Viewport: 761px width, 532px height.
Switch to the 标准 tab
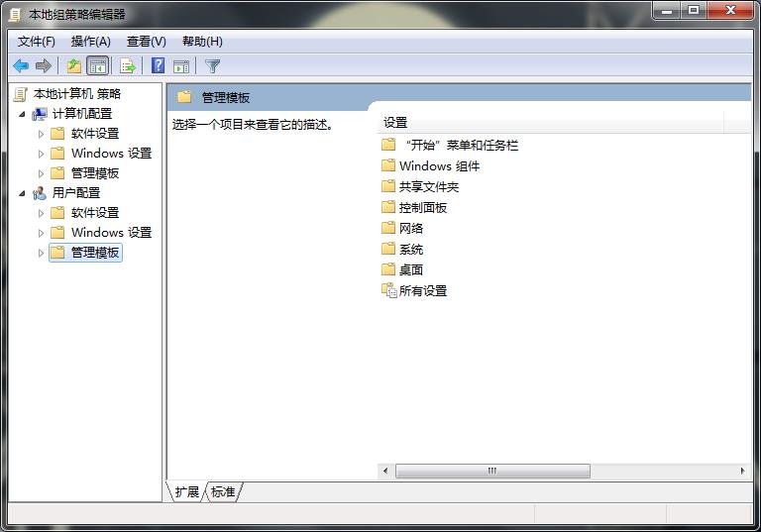tap(223, 492)
